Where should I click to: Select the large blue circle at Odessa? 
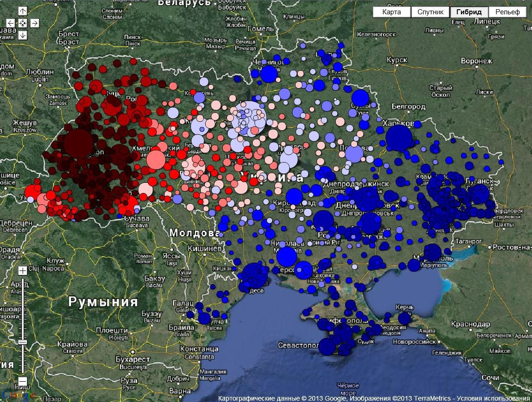pyautogui.click(x=255, y=276)
